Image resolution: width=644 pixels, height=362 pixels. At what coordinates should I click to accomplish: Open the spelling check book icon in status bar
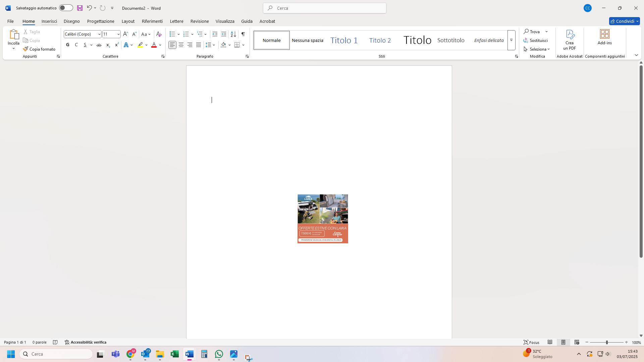(55, 342)
